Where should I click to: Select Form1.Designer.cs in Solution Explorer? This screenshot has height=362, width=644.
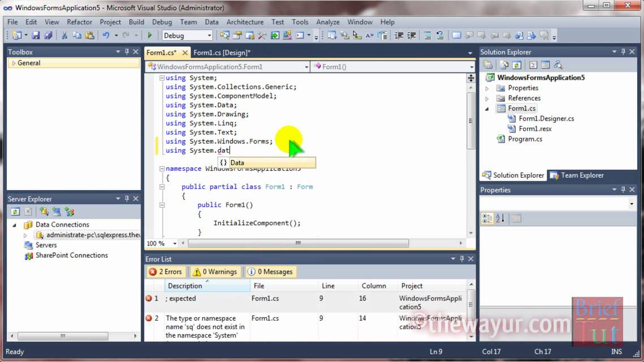pos(546,118)
